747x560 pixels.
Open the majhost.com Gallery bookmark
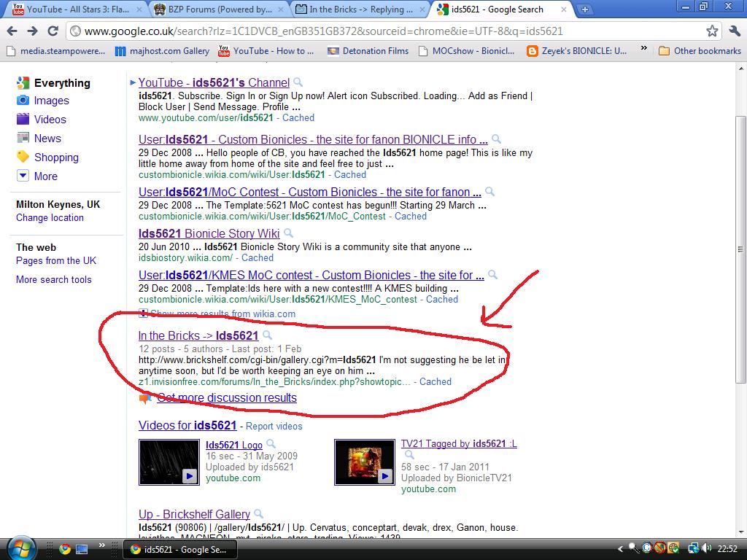coord(163,50)
